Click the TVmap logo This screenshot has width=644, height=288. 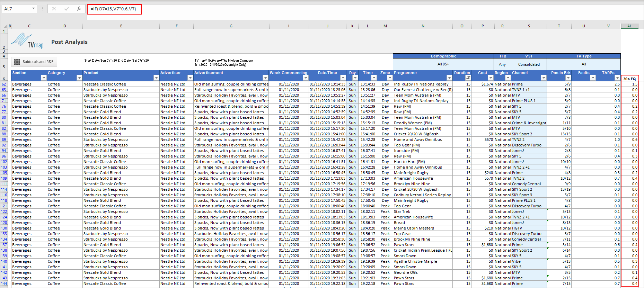[x=27, y=41]
